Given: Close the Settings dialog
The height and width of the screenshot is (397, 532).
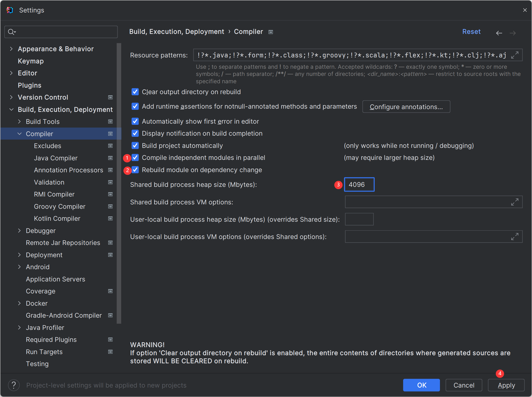Looking at the screenshot, I should point(525,10).
